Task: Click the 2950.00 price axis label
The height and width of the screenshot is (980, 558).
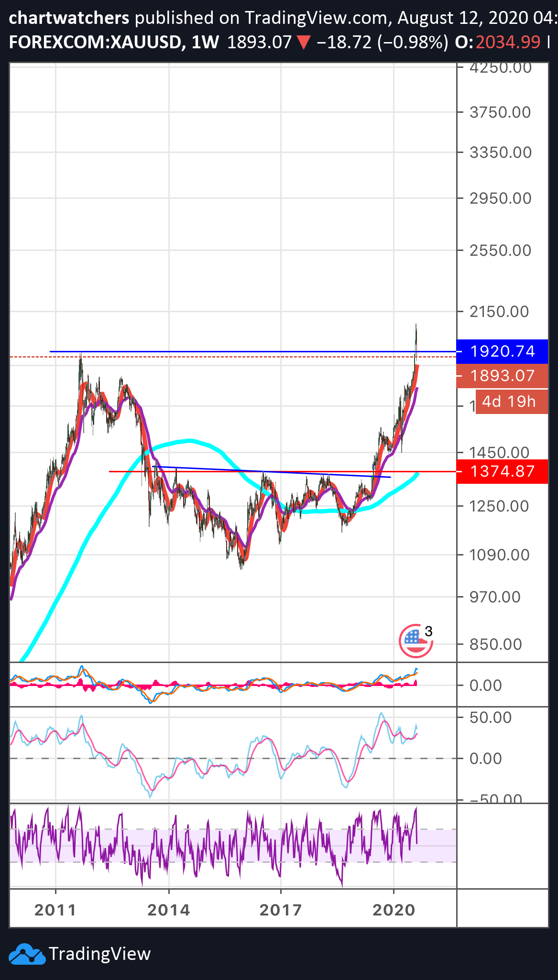Action: (x=501, y=198)
